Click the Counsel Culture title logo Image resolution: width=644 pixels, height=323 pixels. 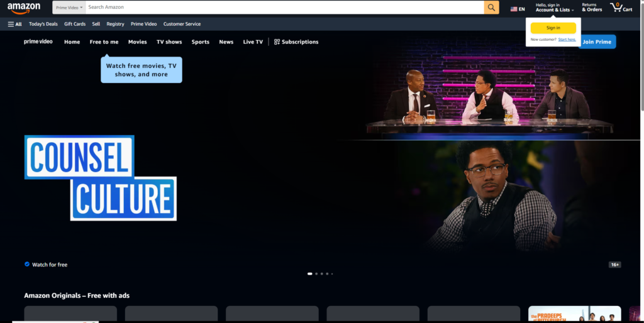click(x=101, y=178)
